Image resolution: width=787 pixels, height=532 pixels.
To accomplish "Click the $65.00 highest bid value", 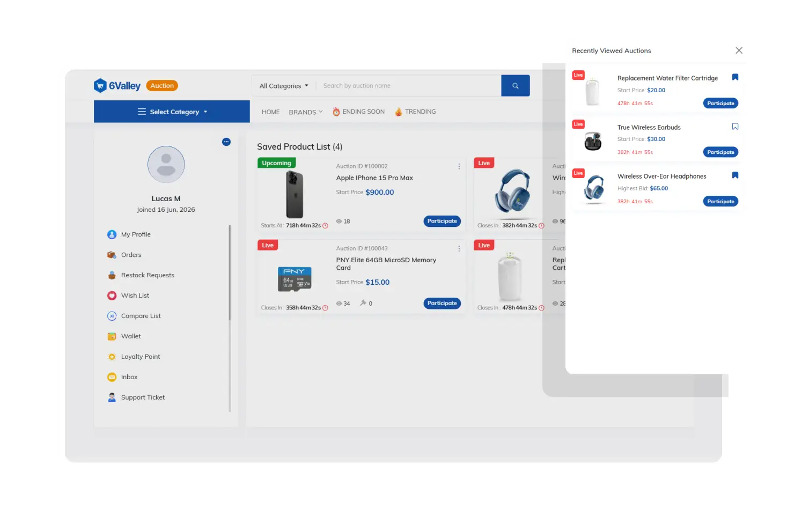I will pos(659,189).
